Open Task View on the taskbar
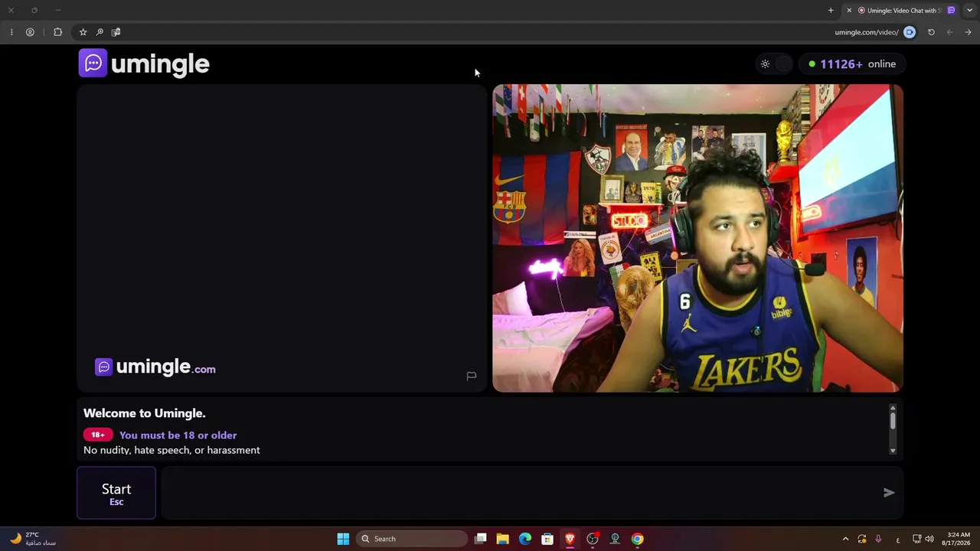 [481, 539]
